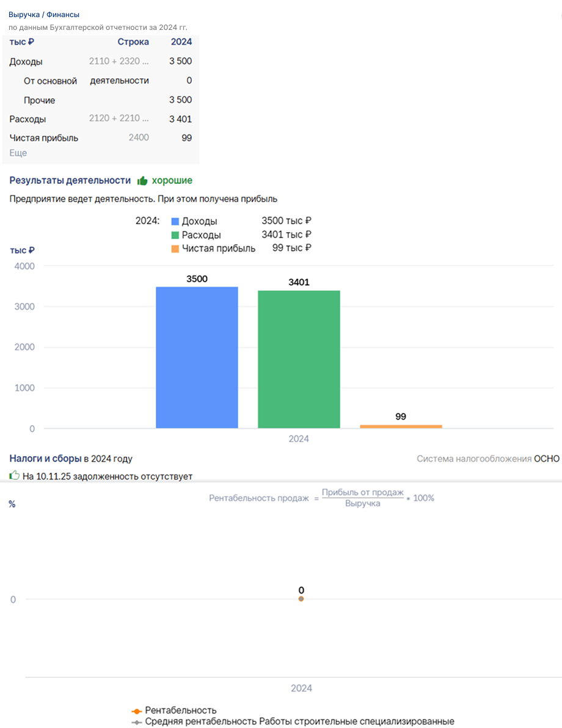
Task: Click the underlined "Прибыль от продаж" formula term
Action: pyautogui.click(x=363, y=492)
